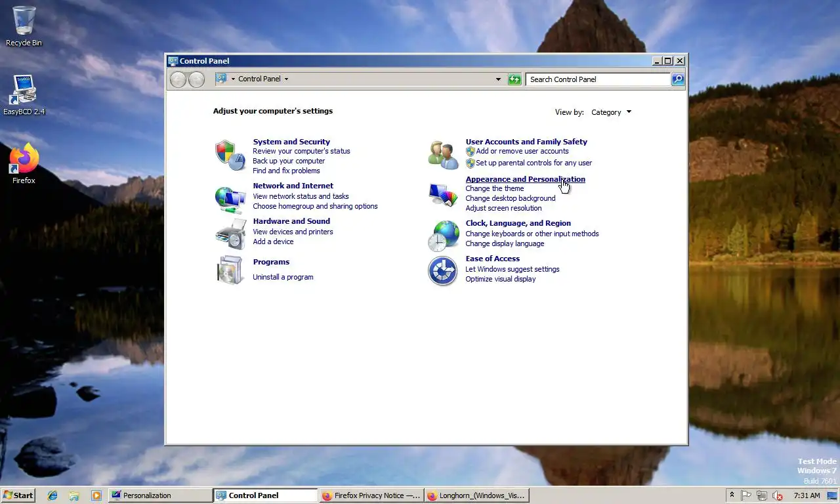Click the System and Security heading link

(x=291, y=142)
